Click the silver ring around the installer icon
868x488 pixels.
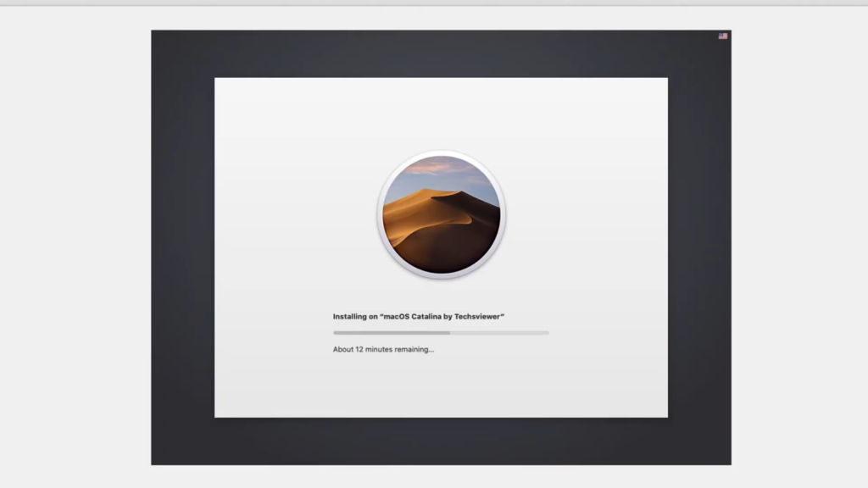tap(379, 215)
